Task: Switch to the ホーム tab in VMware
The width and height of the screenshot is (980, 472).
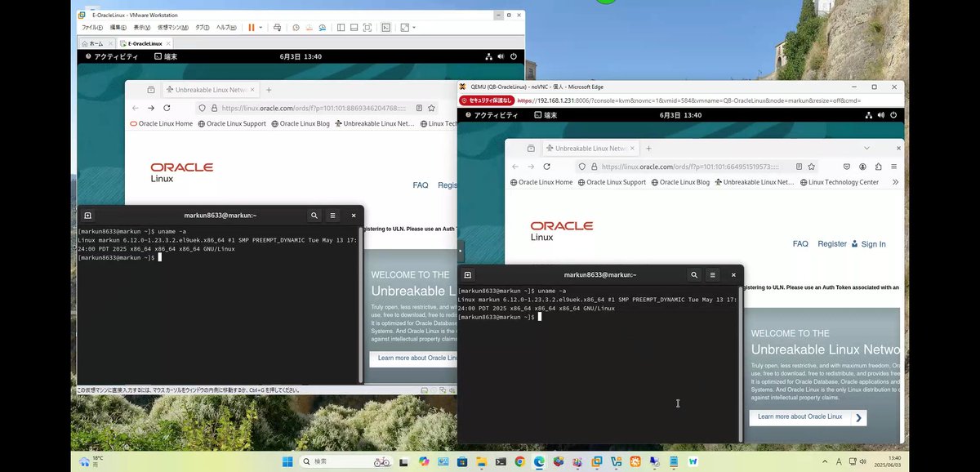Action: [x=97, y=43]
